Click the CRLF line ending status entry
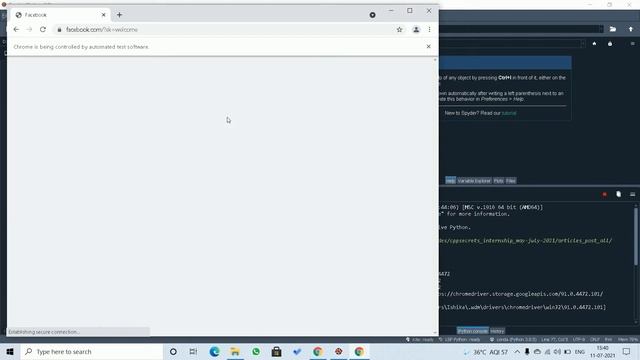 click(x=594, y=340)
